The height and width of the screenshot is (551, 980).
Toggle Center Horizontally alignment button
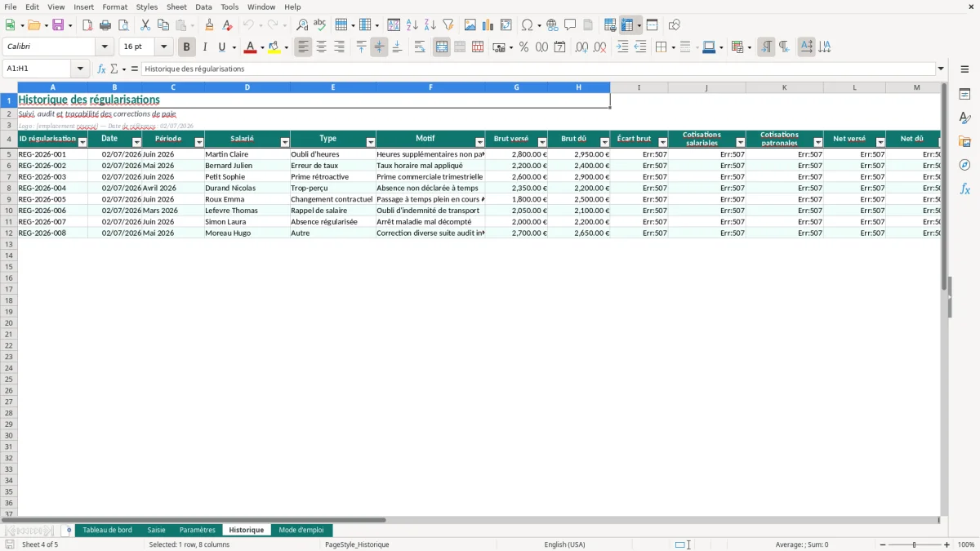(x=322, y=47)
